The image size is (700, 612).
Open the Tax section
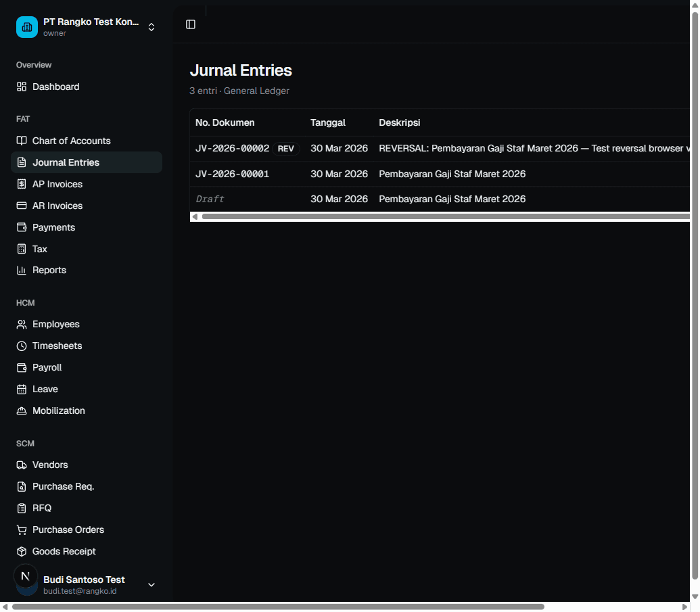86,249
